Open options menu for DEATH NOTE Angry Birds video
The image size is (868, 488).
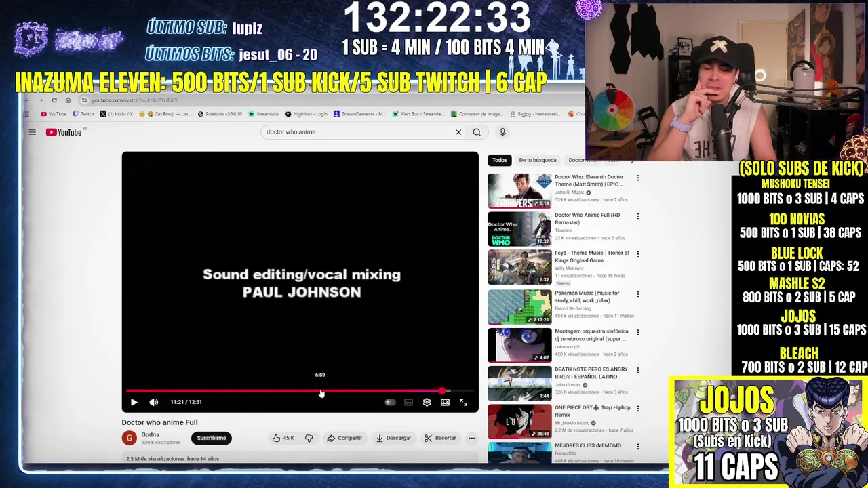[x=637, y=370]
